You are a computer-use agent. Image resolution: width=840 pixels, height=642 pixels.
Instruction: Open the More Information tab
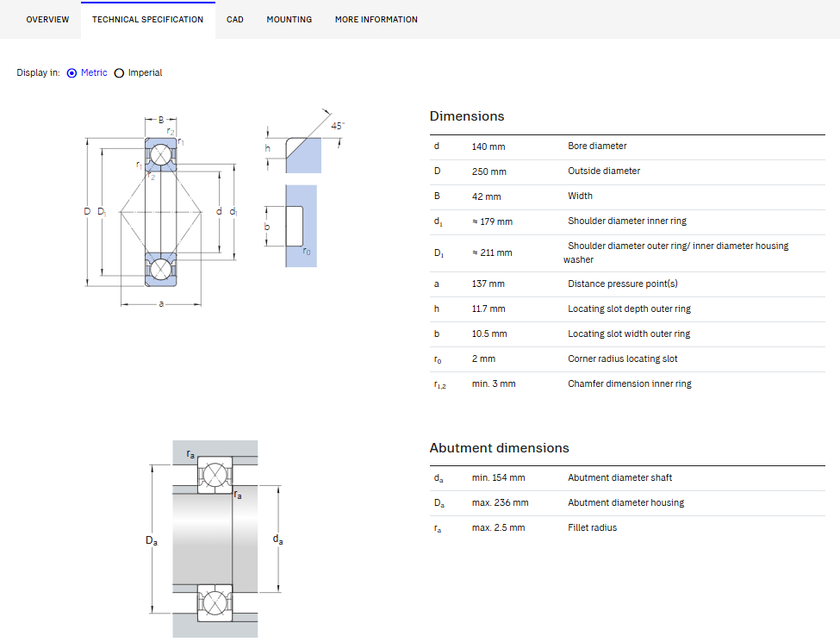[x=376, y=19]
